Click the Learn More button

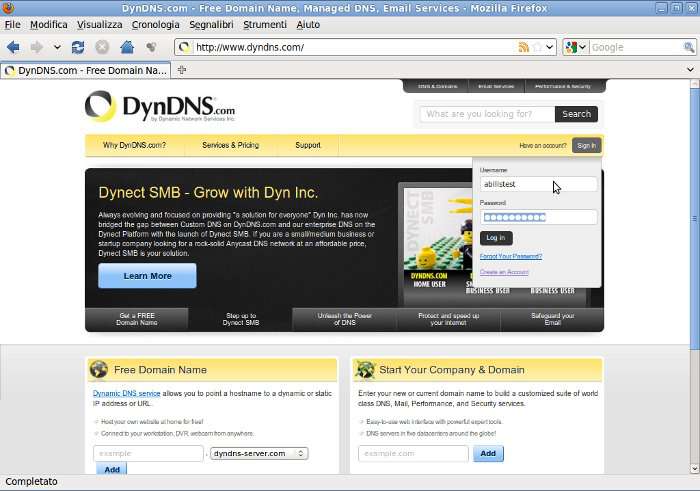(147, 276)
